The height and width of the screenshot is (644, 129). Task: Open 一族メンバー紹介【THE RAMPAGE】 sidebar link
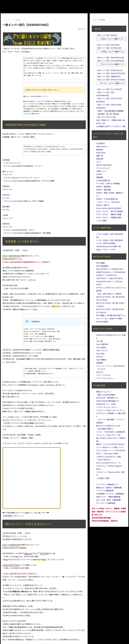click(110, 61)
